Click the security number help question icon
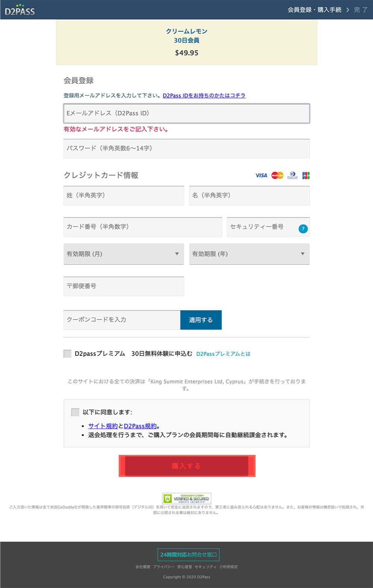Image resolution: width=373 pixels, height=588 pixels. pos(303,228)
